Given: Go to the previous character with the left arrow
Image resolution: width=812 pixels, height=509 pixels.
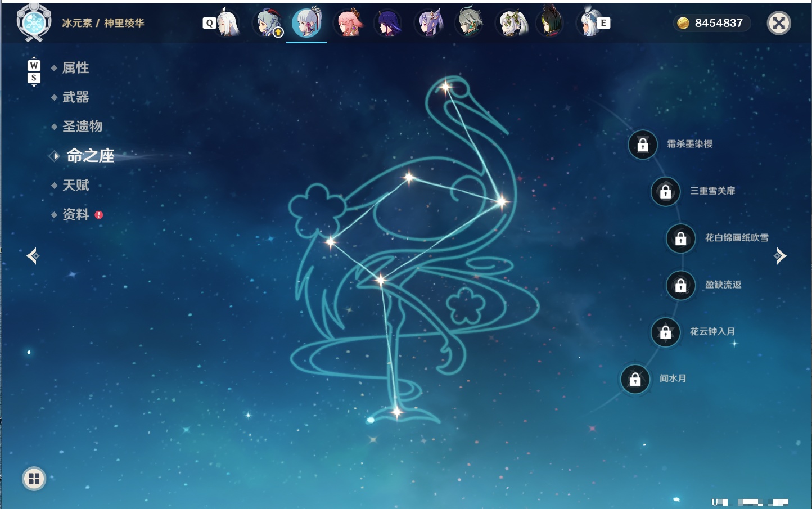Looking at the screenshot, I should point(33,256).
